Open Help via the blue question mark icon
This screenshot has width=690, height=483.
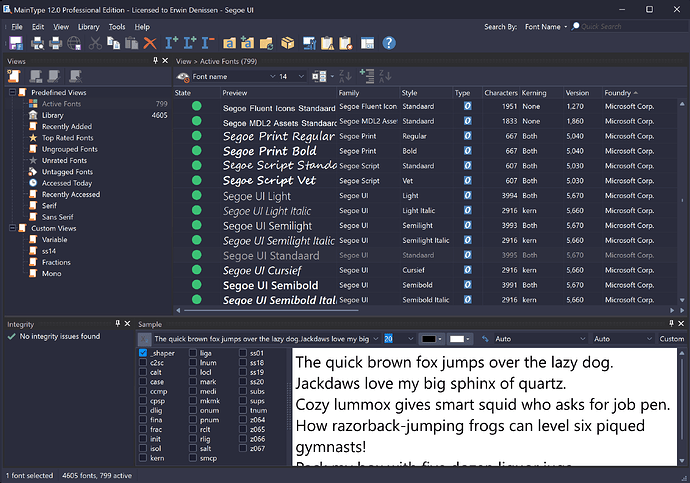pos(389,43)
